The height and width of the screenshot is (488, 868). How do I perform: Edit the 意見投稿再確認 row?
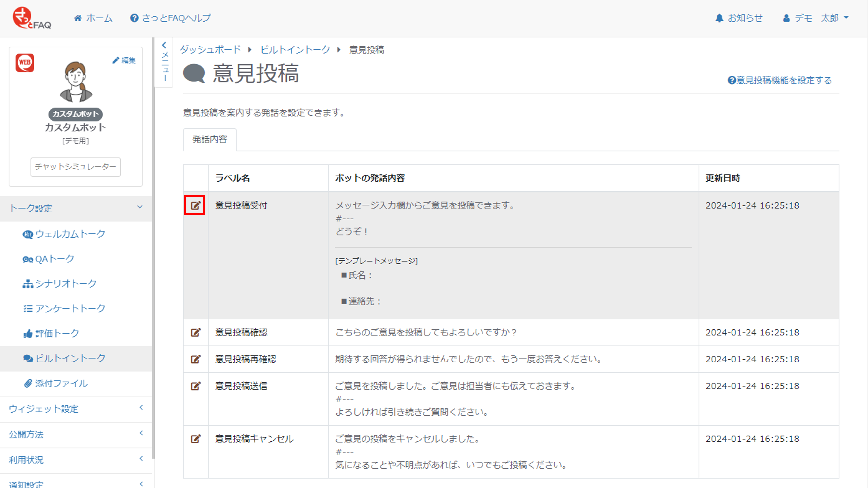195,359
